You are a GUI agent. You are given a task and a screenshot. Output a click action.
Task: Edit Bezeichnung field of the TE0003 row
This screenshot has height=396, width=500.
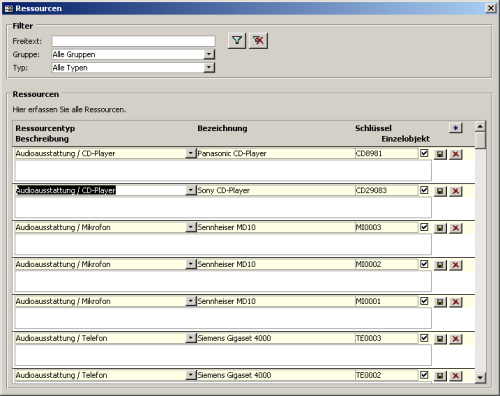coord(276,338)
